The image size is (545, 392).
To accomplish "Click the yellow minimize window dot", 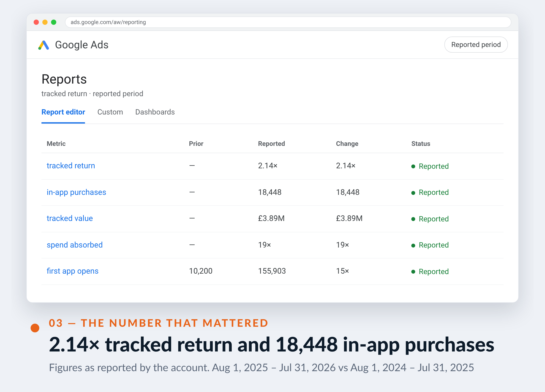I will pyautogui.click(x=45, y=22).
